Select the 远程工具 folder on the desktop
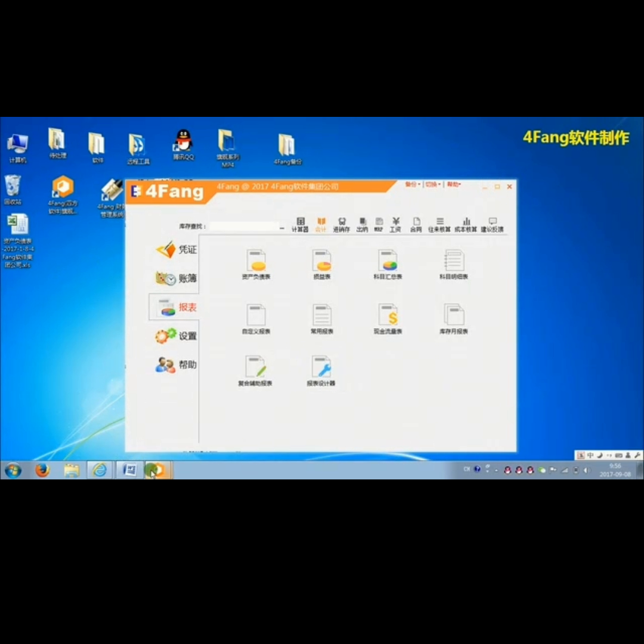The width and height of the screenshot is (644, 644). [x=138, y=148]
